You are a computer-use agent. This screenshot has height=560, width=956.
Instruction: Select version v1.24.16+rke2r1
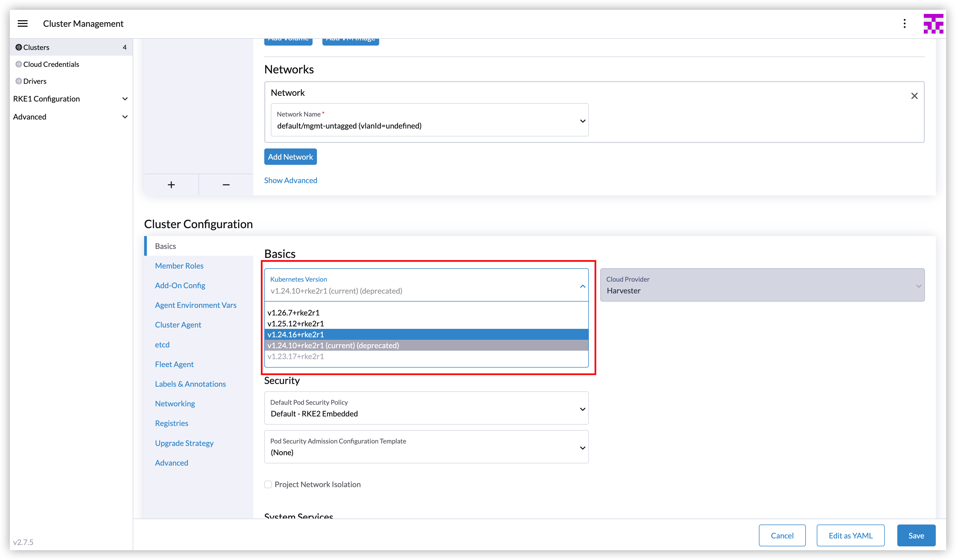click(x=426, y=334)
